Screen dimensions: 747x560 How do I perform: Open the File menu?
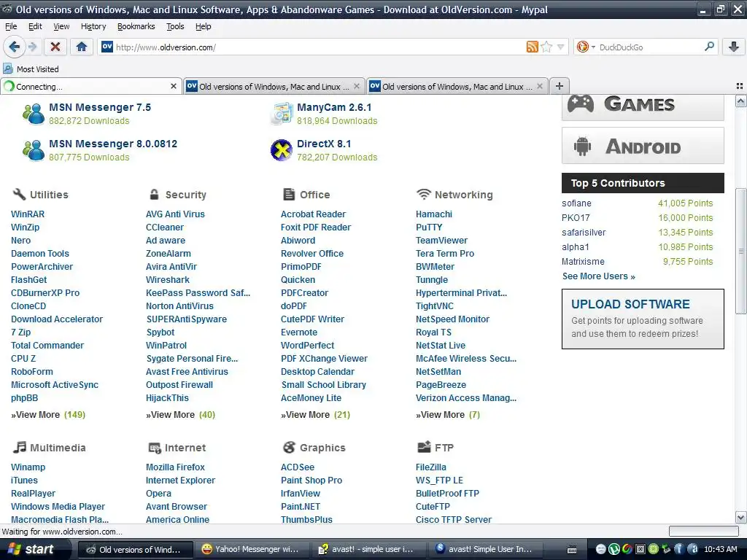(x=11, y=26)
